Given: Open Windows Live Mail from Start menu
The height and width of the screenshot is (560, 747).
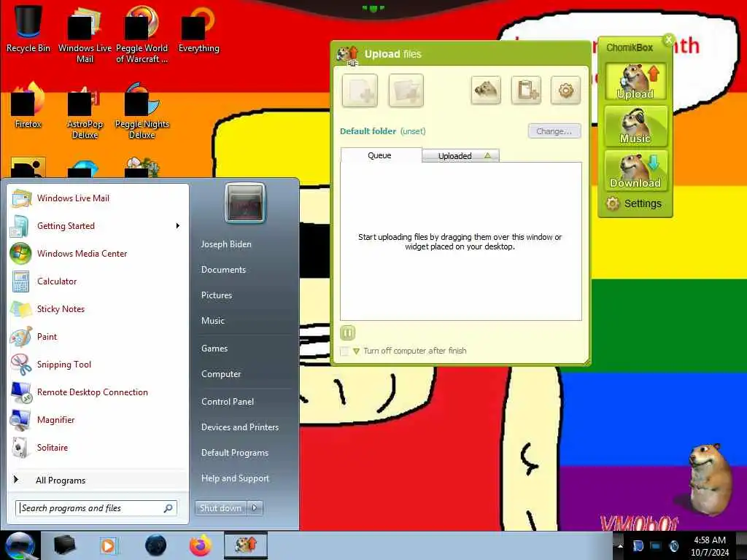Looking at the screenshot, I should coord(98,198).
